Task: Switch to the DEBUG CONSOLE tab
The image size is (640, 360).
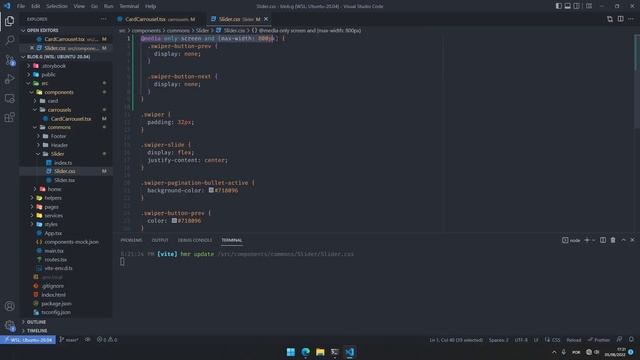Action: 195,240
